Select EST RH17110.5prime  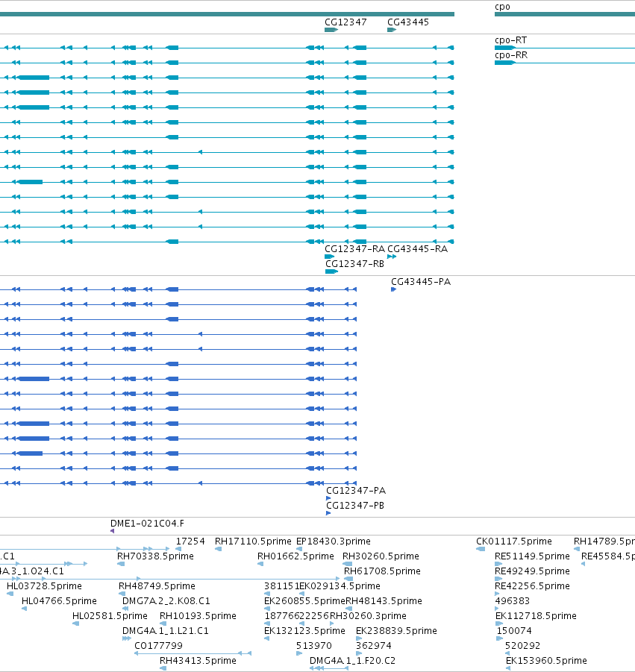[253, 541]
